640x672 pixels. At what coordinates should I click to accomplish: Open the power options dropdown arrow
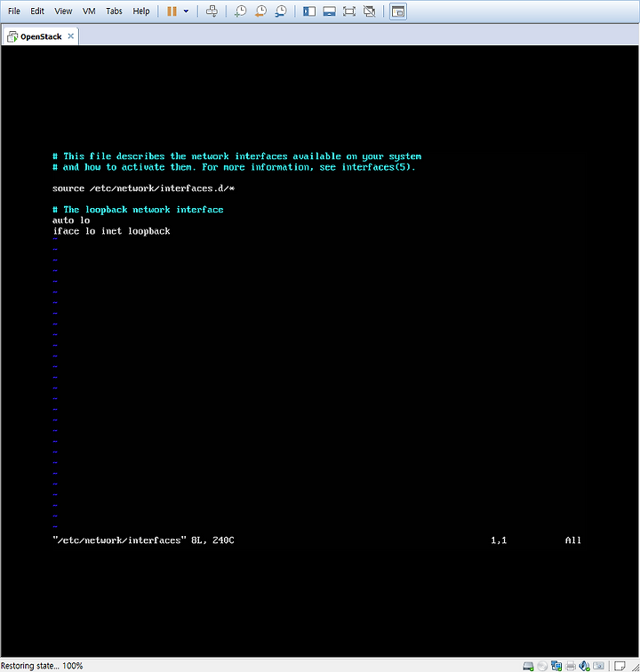[x=186, y=12]
